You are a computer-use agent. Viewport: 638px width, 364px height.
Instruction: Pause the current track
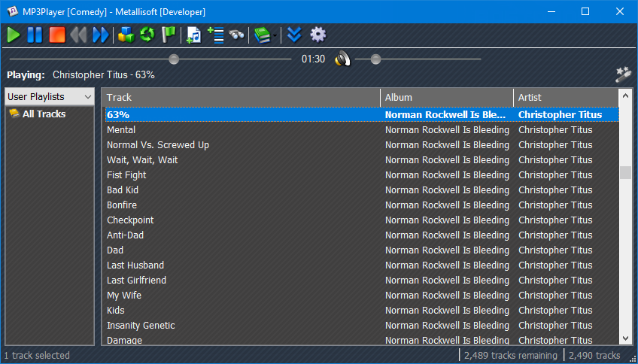(x=35, y=35)
